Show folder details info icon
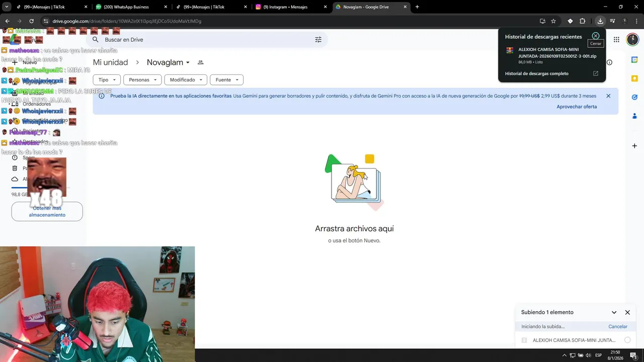Screen dimensions: 644x362 [609, 62]
